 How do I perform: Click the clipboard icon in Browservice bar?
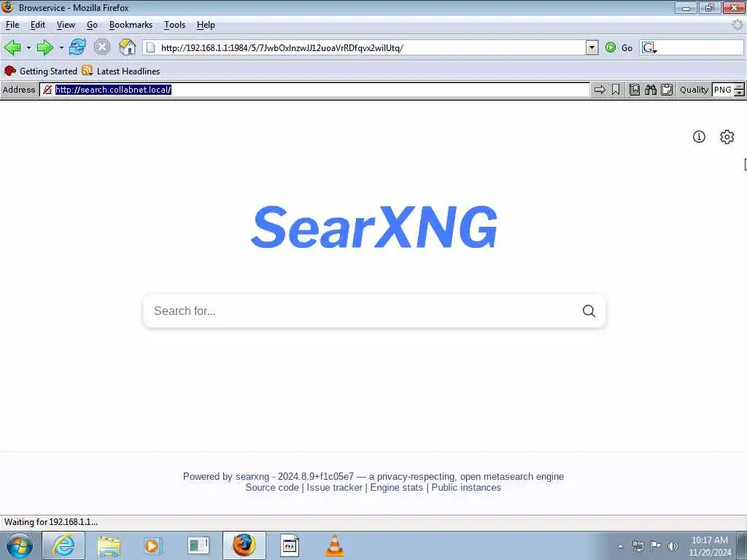click(667, 90)
